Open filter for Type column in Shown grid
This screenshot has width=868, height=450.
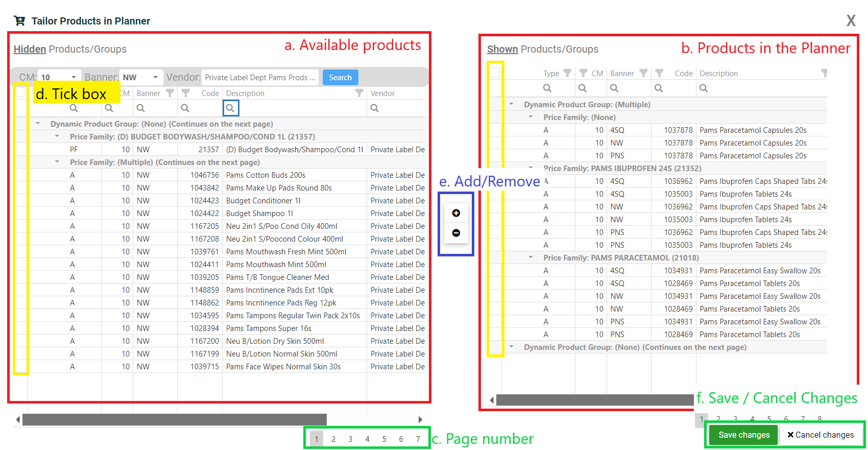click(567, 73)
